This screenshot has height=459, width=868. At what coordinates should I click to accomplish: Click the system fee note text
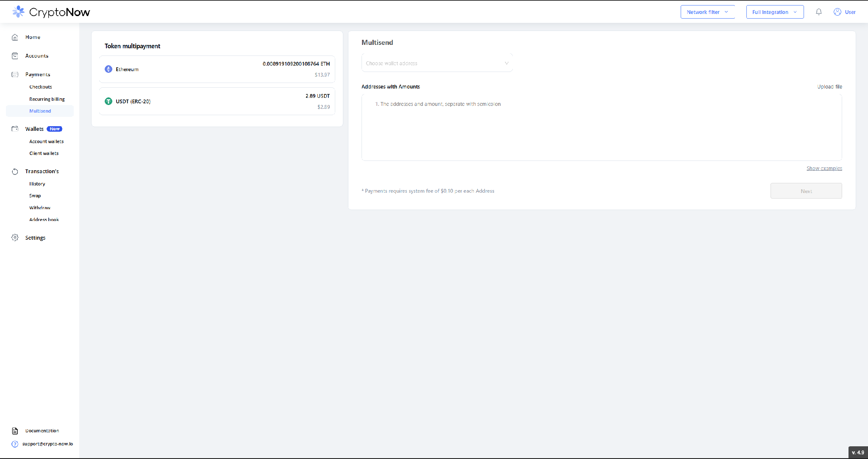428,191
